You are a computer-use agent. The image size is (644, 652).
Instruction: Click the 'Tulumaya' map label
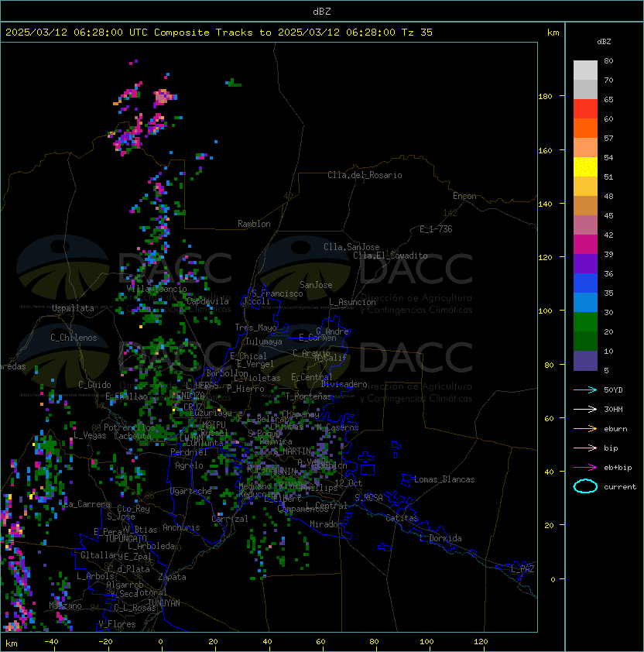coord(264,341)
